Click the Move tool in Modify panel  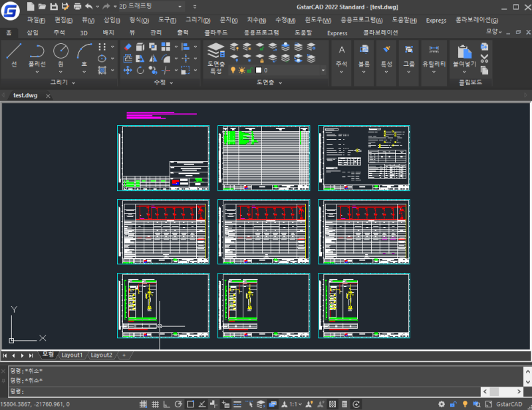click(128, 71)
